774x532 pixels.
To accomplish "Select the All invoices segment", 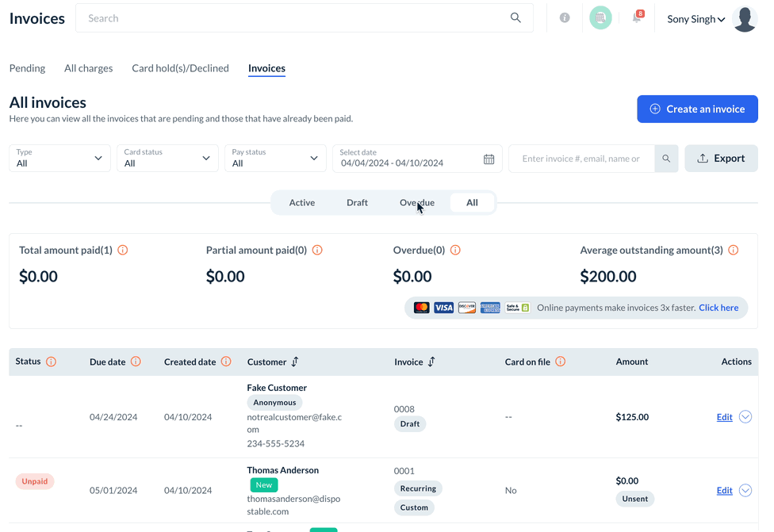I will (473, 203).
